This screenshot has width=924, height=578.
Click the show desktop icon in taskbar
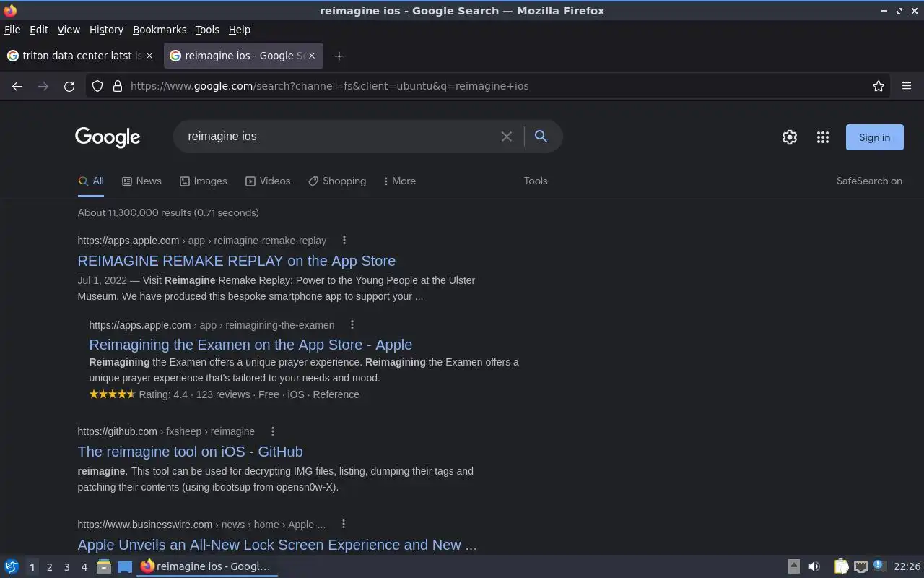point(125,566)
